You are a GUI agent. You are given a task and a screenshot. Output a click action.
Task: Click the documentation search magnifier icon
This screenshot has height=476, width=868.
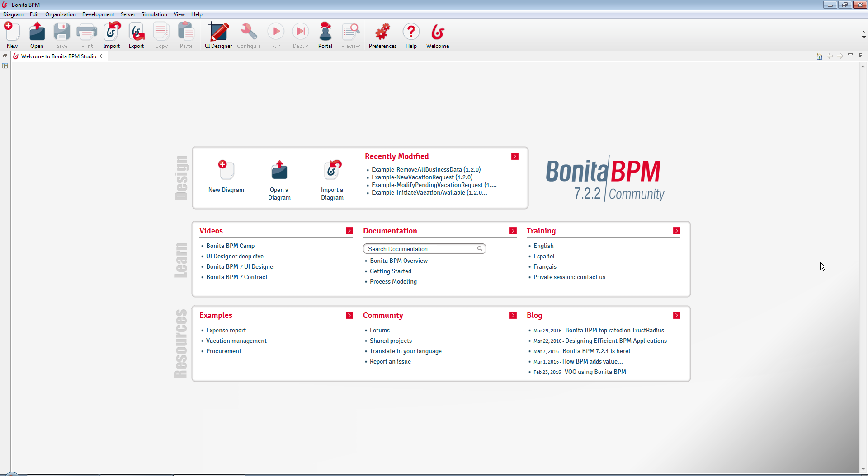point(480,249)
